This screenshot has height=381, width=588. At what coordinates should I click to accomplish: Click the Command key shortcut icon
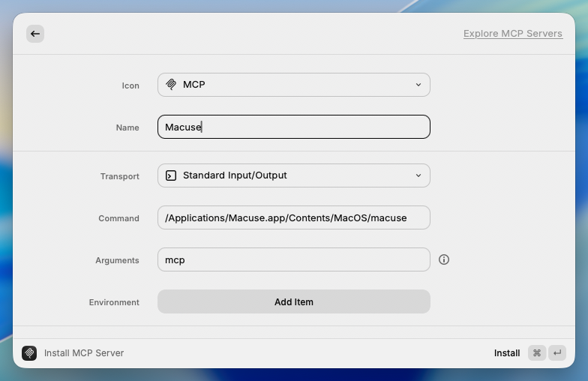pos(537,353)
